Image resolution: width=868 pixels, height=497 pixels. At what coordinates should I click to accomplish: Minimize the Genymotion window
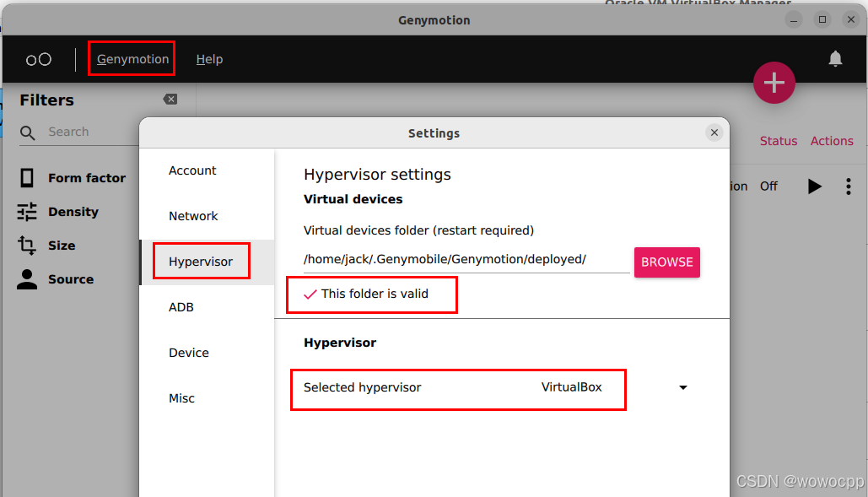(793, 20)
